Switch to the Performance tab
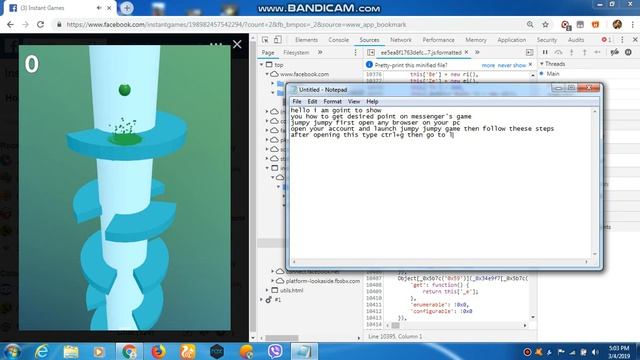The image size is (640, 360). click(x=438, y=40)
